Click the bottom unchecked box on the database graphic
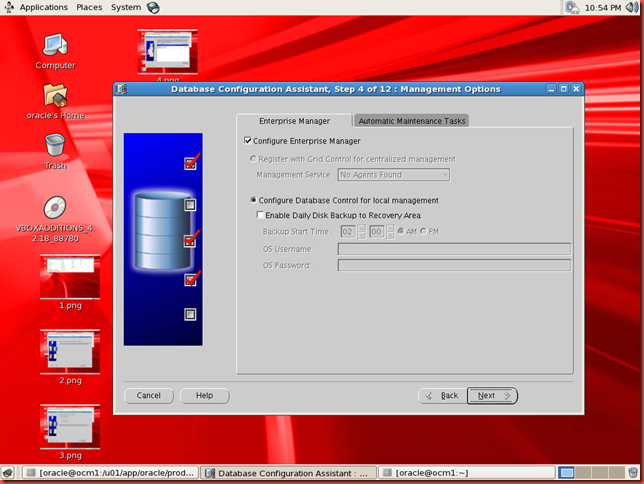 point(190,314)
